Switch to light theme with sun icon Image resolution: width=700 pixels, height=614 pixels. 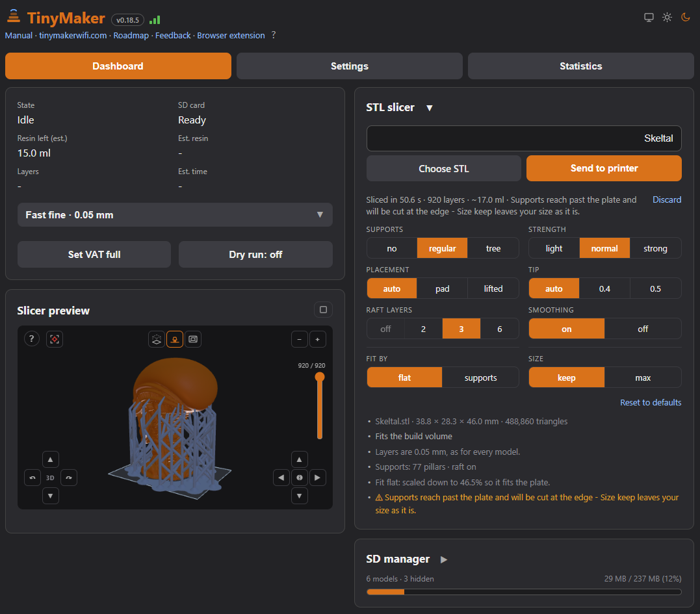667,18
